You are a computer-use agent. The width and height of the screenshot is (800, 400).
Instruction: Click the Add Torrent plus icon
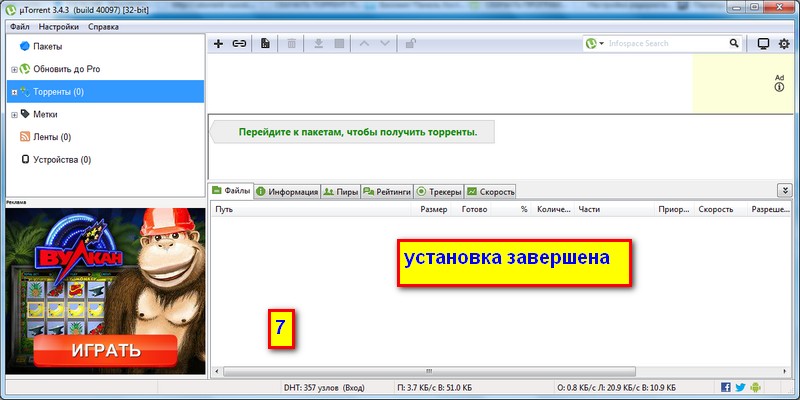pyautogui.click(x=218, y=44)
